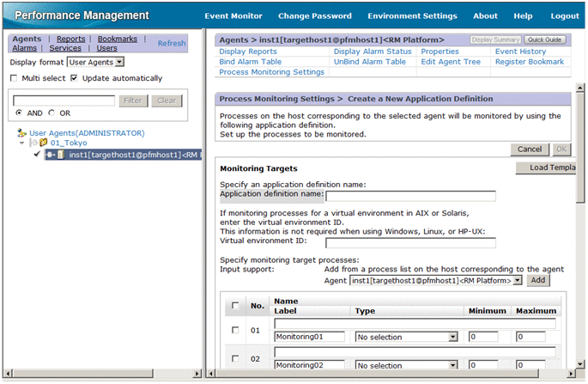Viewport: 588px width, 384px height.
Task: Switch to the Reports tab
Action: tap(71, 39)
